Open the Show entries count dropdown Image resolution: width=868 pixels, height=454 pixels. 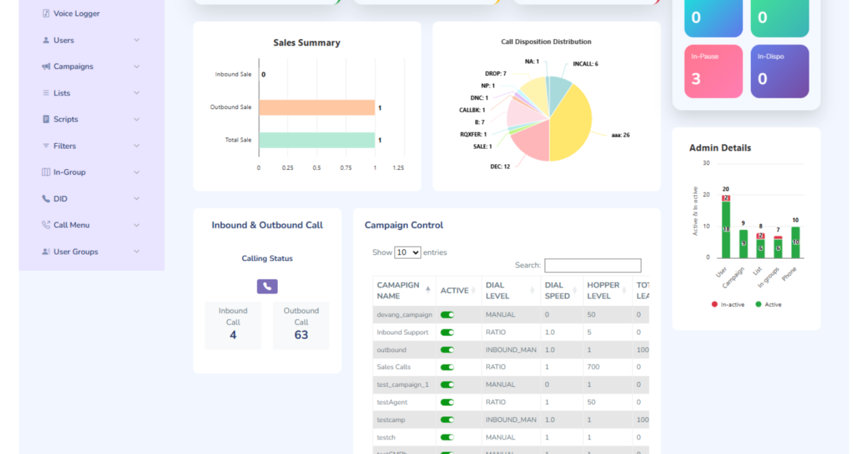click(x=407, y=252)
